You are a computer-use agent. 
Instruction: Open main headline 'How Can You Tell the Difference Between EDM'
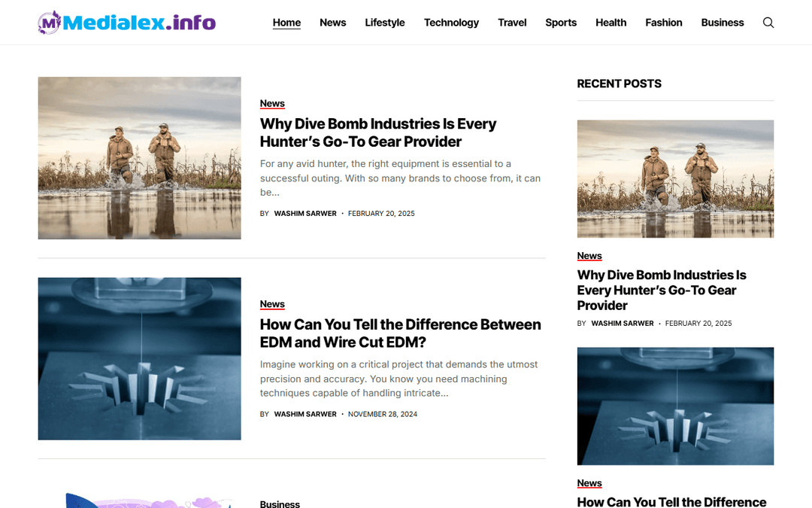point(400,333)
